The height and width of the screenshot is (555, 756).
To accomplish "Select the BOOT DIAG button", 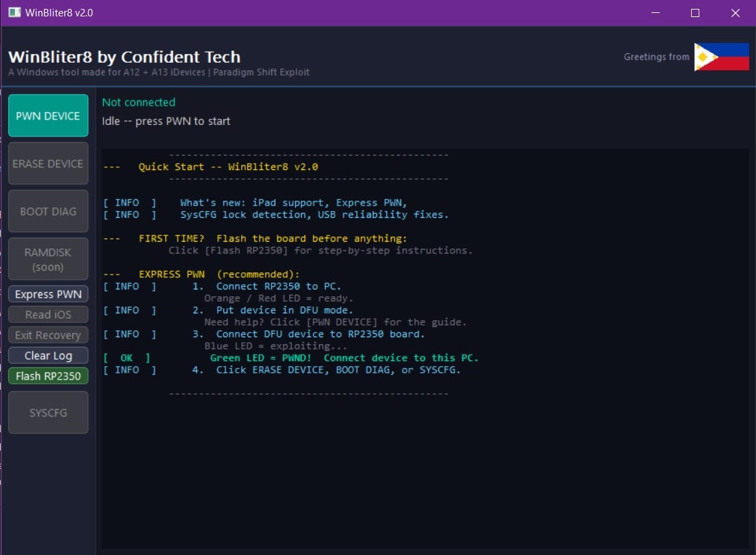I will click(x=48, y=211).
